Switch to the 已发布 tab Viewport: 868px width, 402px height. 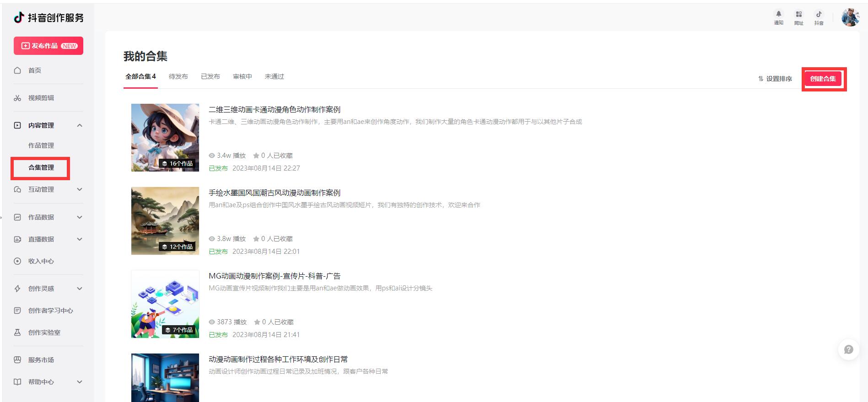[x=210, y=76]
